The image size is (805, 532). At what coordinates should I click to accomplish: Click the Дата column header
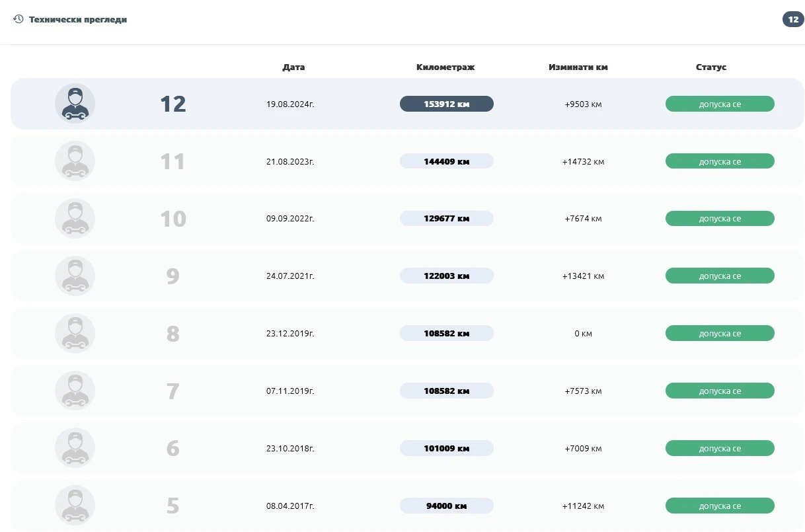[293, 67]
